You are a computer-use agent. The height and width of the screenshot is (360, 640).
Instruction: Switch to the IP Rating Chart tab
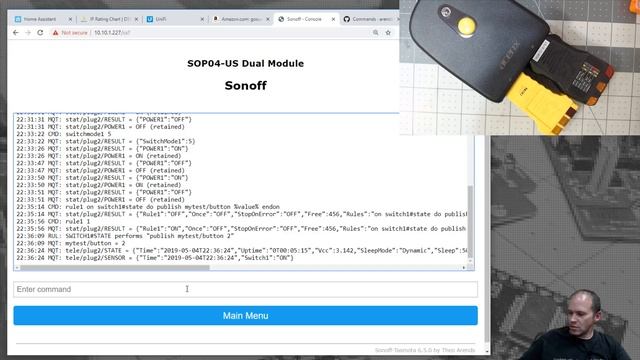[x=109, y=19]
